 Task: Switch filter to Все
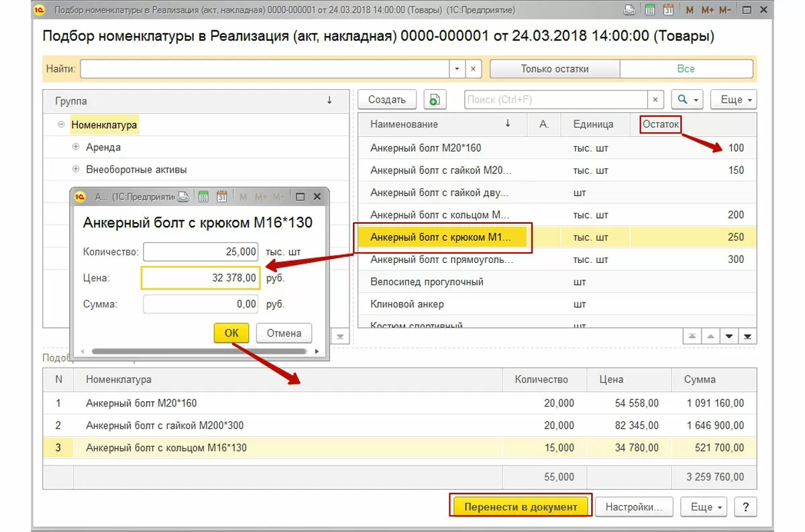[686, 68]
